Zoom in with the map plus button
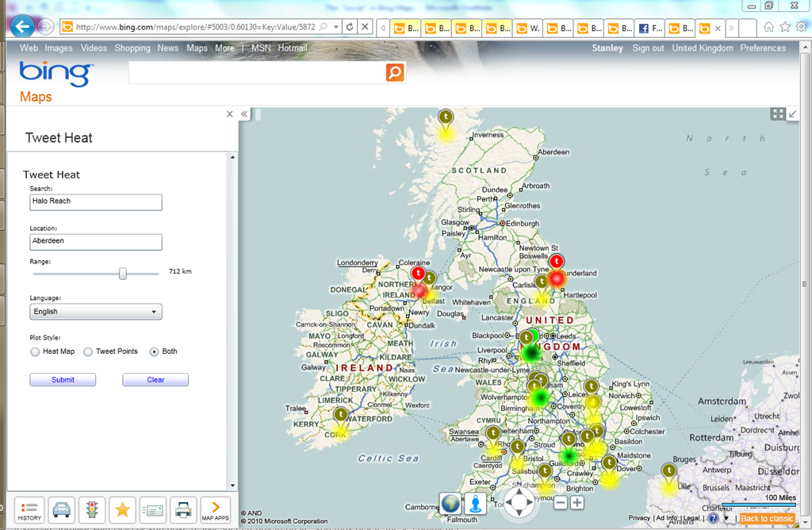Viewport: 812px width, 530px height. 576,502
